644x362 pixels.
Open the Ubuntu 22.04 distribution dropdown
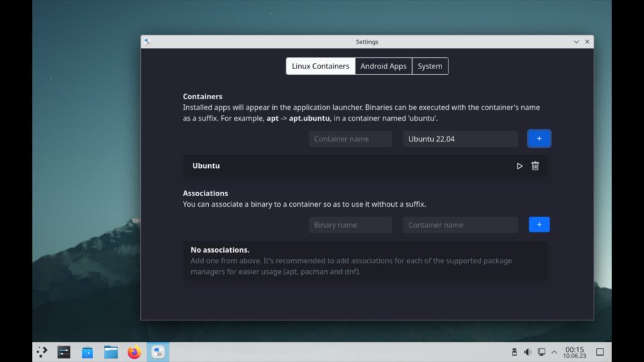pos(460,139)
